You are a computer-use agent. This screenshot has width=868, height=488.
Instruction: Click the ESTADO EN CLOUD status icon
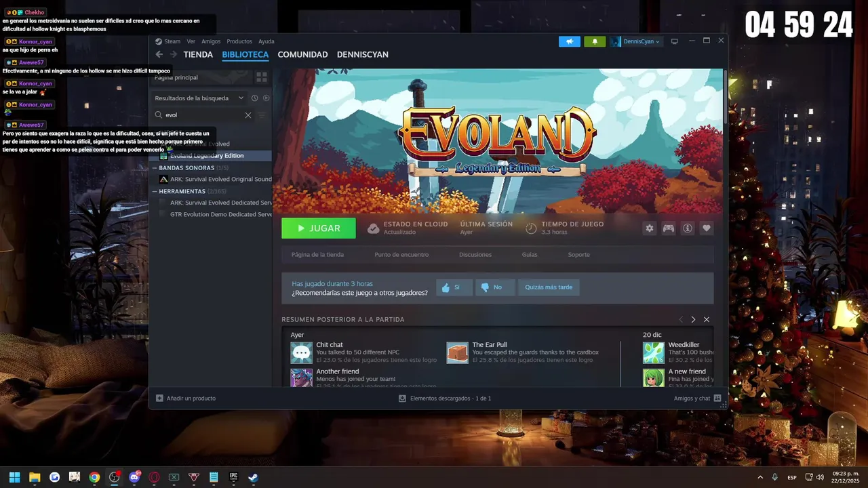373,228
